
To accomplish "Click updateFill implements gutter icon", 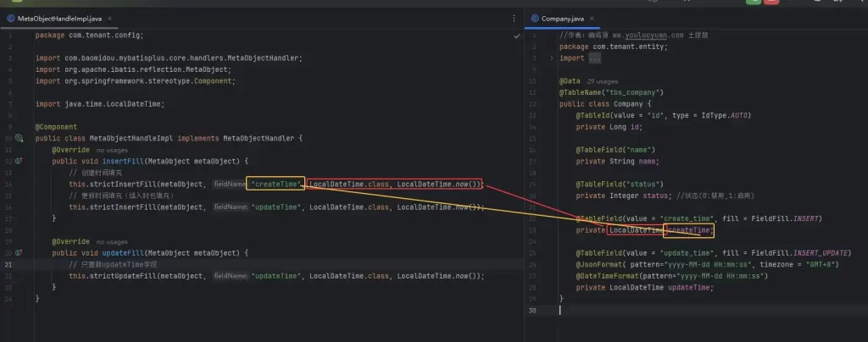I will coord(19,253).
